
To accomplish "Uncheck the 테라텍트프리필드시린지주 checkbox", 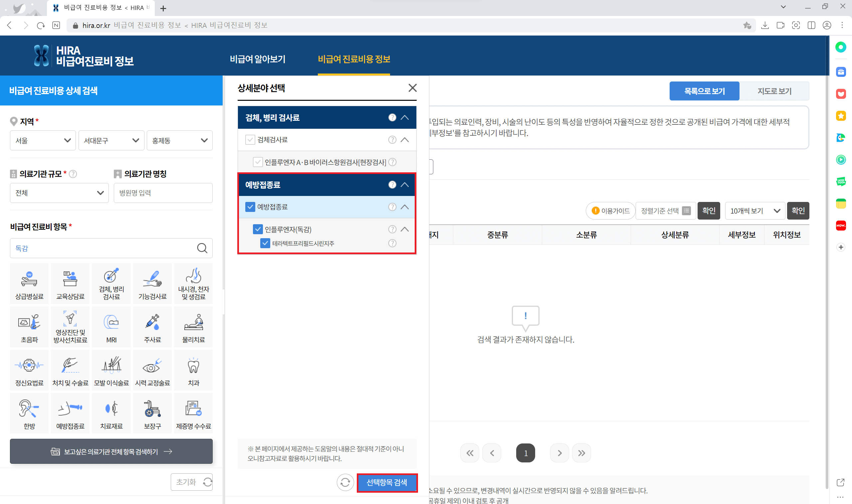I will point(265,243).
